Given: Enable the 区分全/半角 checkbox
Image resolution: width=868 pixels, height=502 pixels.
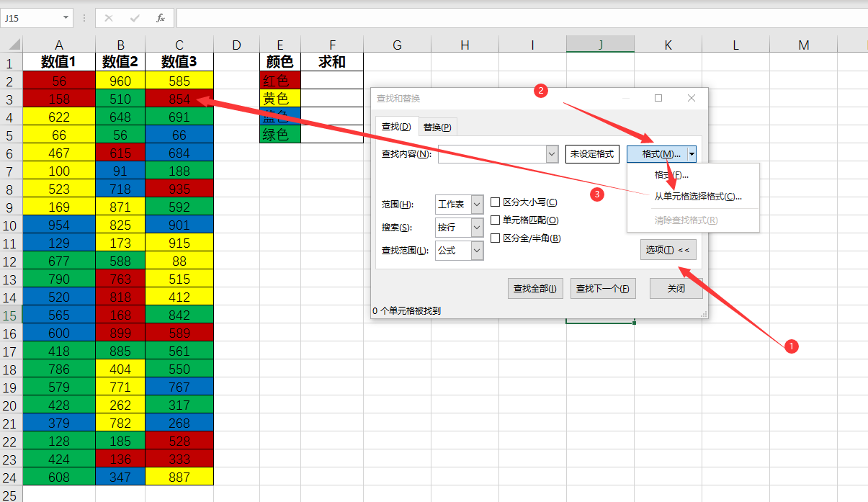Looking at the screenshot, I should coord(495,238).
